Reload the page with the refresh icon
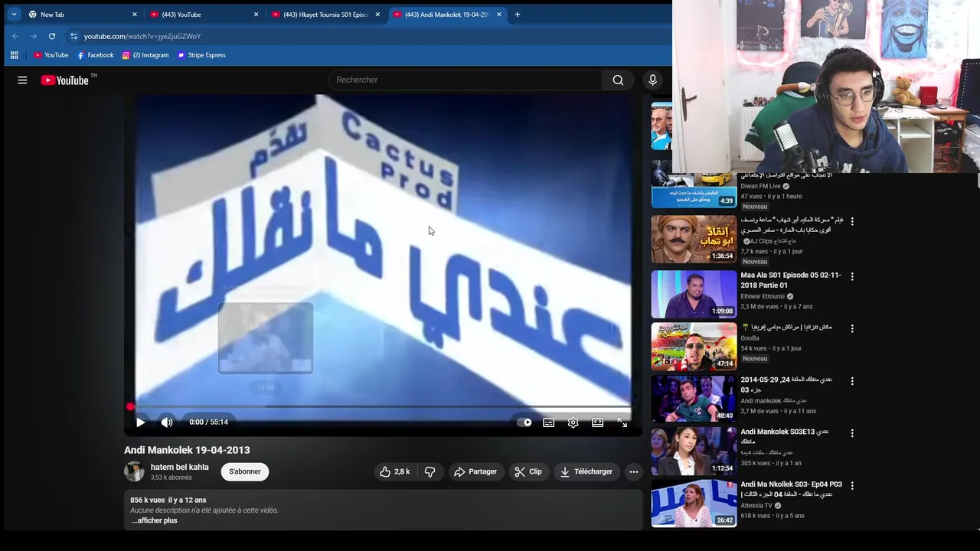This screenshot has height=551, width=980. coord(51,36)
